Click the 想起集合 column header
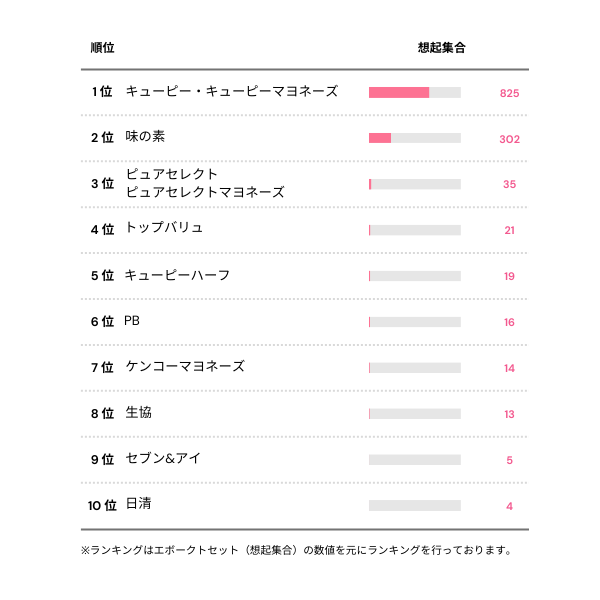The image size is (600, 600). (441, 47)
